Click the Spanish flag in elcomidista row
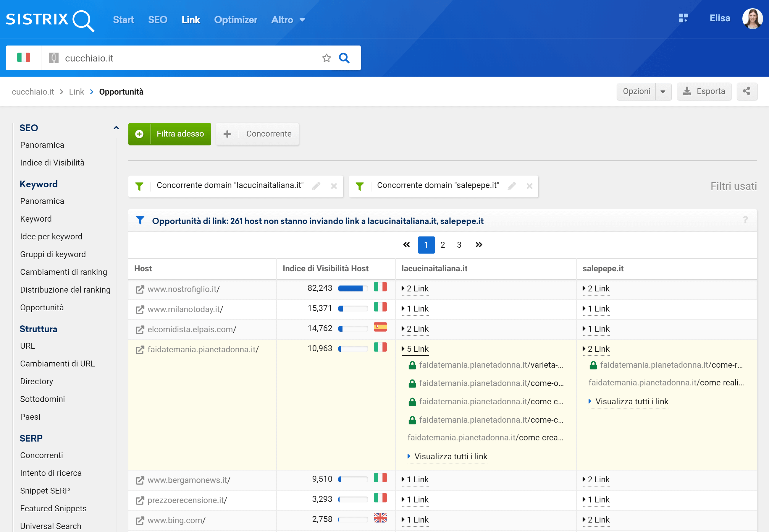Viewport: 769px width, 532px height. (380, 327)
